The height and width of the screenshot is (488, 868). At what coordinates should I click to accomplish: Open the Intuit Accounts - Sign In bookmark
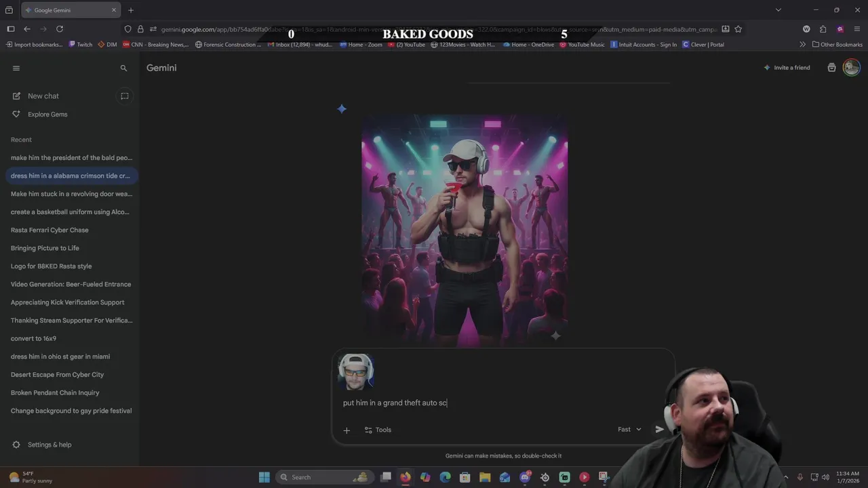click(644, 45)
